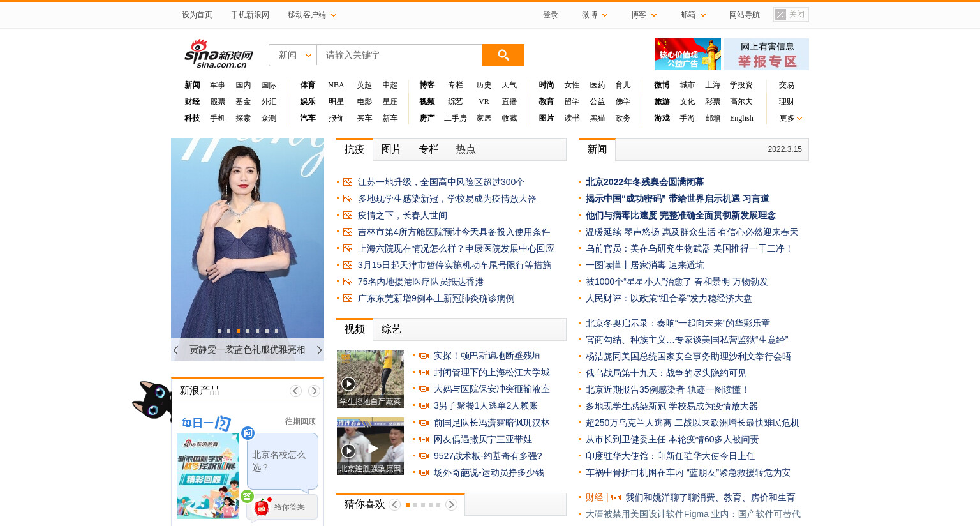Screen dimensions: 980x526
Task: Click the orange search magnifier button
Action: click(x=503, y=55)
